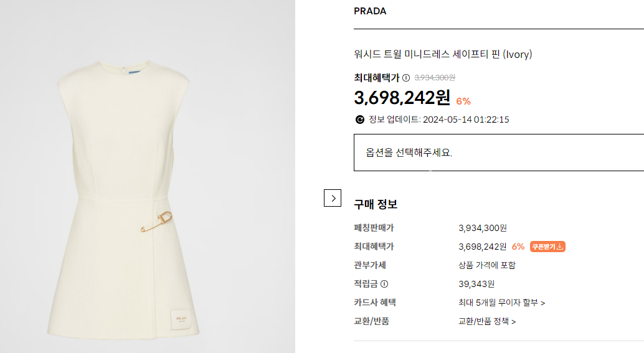Click the 39,343원 reward points value
This screenshot has height=353, width=644.
click(476, 284)
